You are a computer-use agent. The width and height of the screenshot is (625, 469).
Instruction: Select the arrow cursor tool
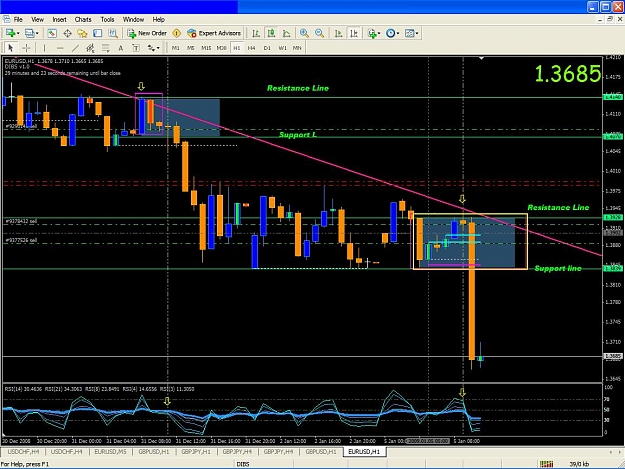[x=11, y=48]
